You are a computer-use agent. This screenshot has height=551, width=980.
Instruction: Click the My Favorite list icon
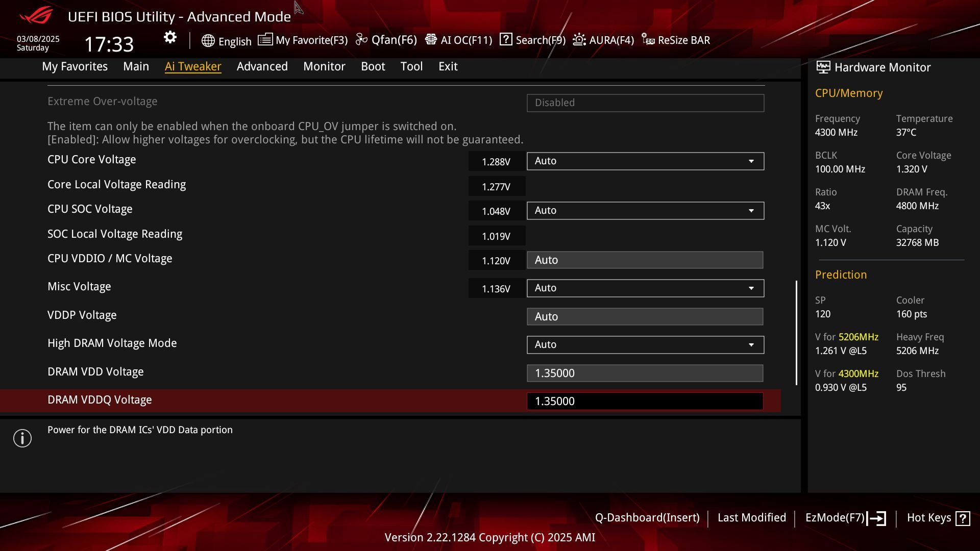tap(265, 39)
